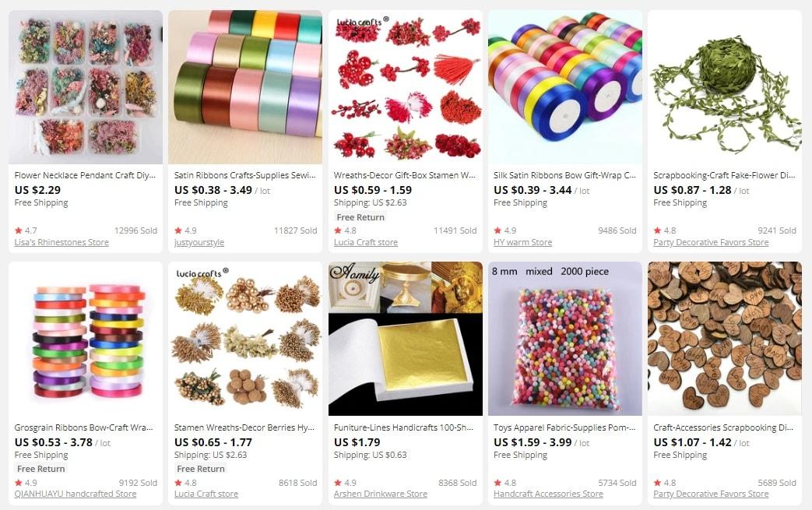This screenshot has width=812, height=510.
Task: Open Toys Apparel Fabric-Supplies Pom product title
Action: (x=564, y=427)
